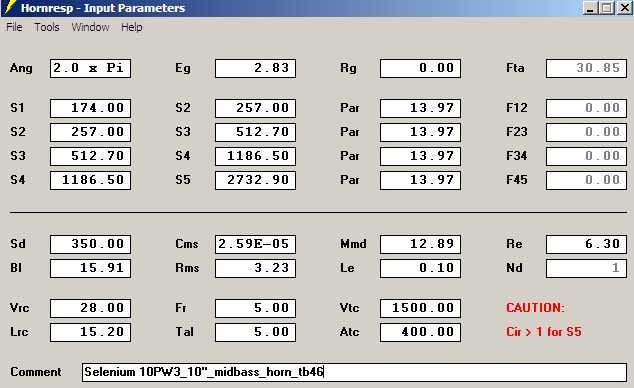Click the Le field 0.10
Image resolution: width=634 pixels, height=388 pixels.
click(x=421, y=268)
